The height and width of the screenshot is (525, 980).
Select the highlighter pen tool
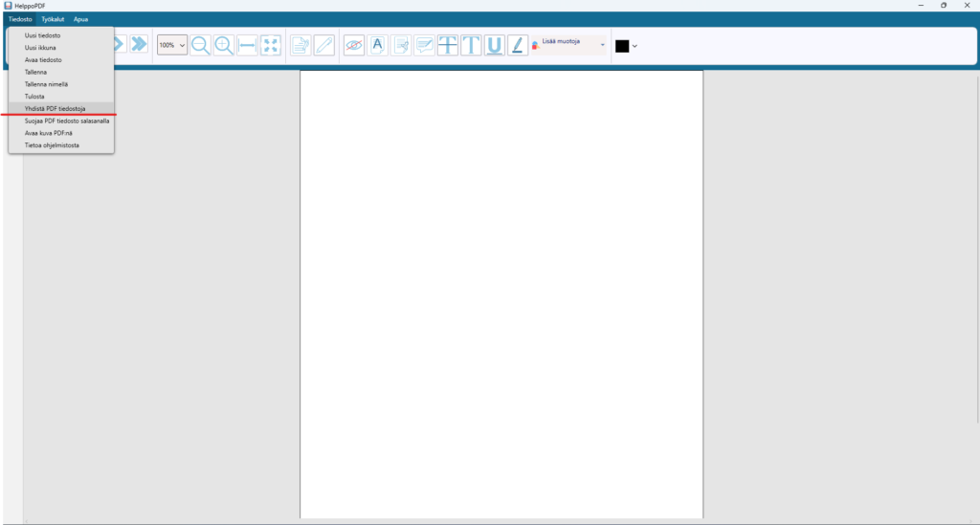tap(518, 45)
